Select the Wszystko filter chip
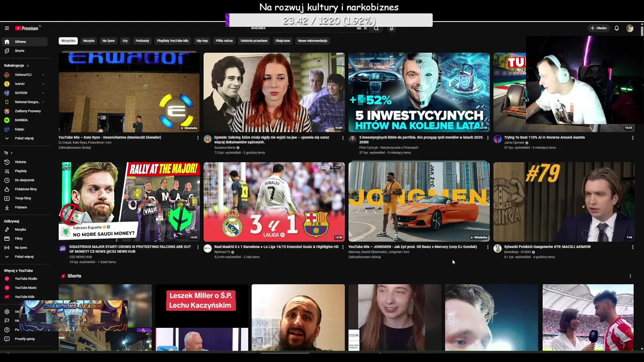 click(68, 41)
